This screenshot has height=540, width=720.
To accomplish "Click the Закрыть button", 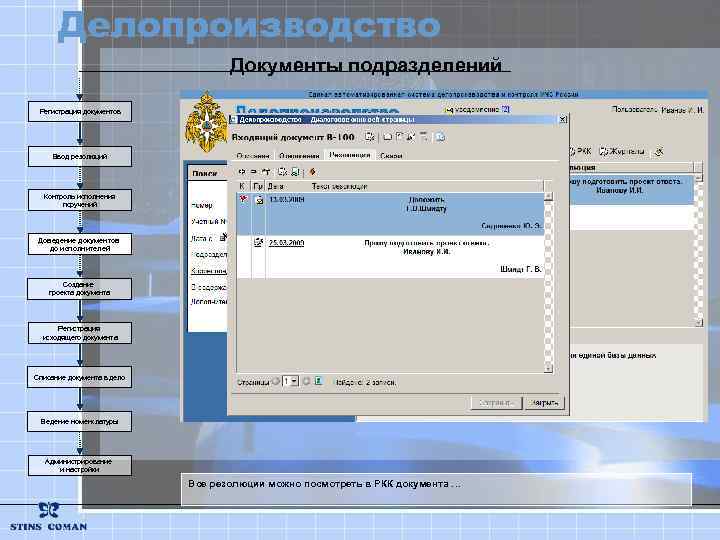I will (x=544, y=403).
